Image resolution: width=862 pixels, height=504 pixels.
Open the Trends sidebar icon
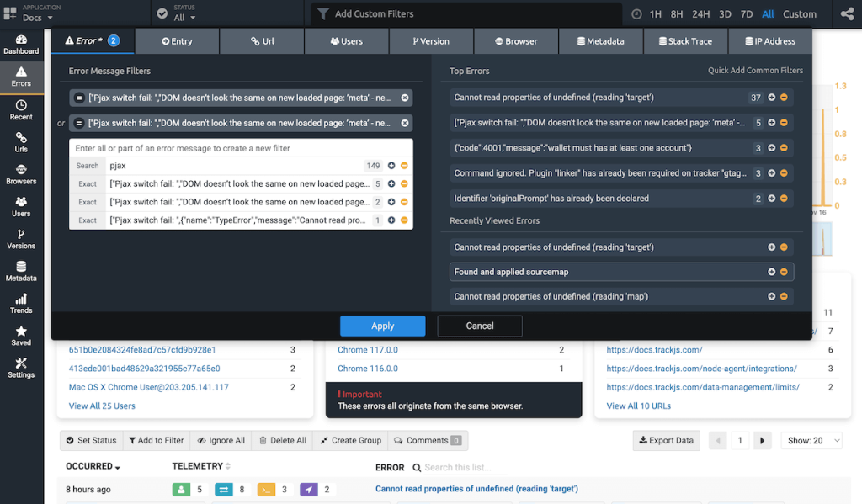tap(21, 303)
